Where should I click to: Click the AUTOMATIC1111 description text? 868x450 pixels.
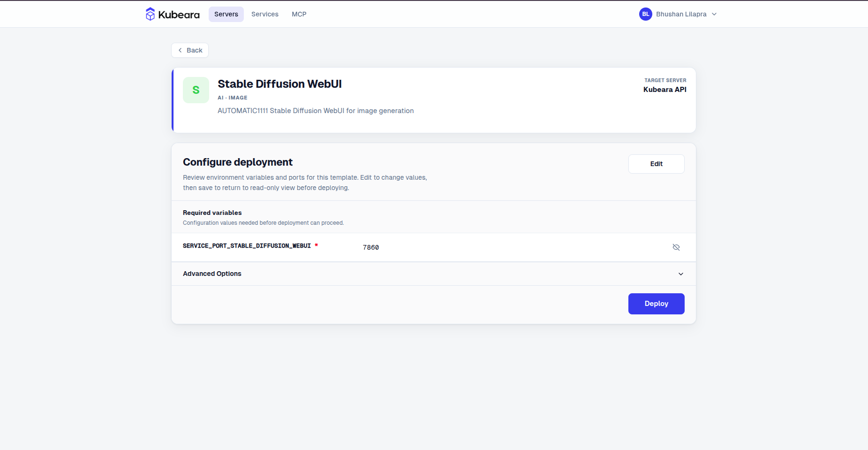(316, 111)
